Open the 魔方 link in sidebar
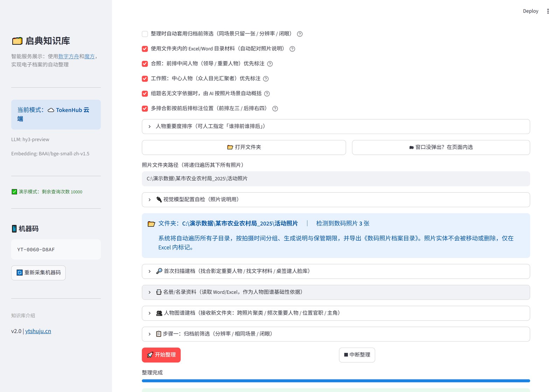Screen dimensions: 560x392 [90, 56]
